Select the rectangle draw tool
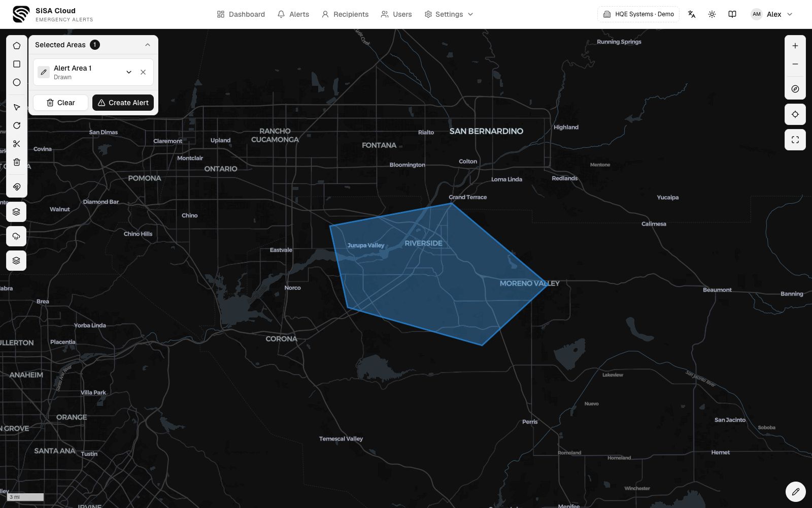The height and width of the screenshot is (508, 812). (17, 64)
